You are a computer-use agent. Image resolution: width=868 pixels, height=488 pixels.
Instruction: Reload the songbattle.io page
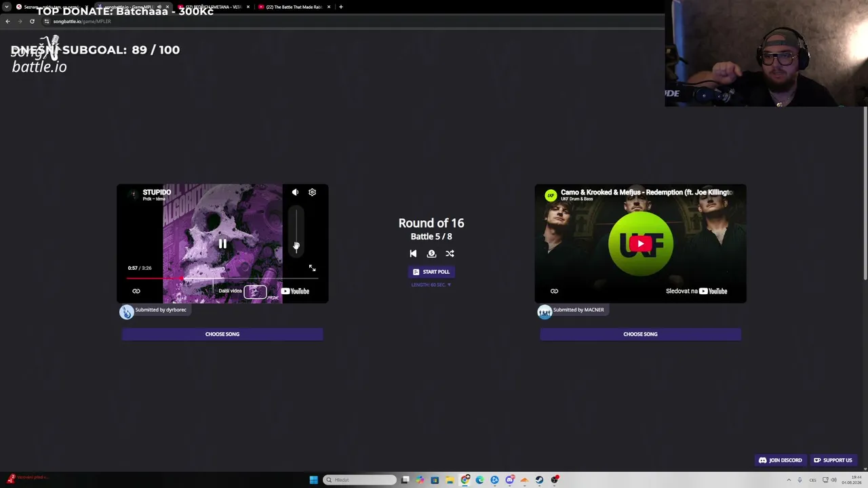tap(32, 21)
